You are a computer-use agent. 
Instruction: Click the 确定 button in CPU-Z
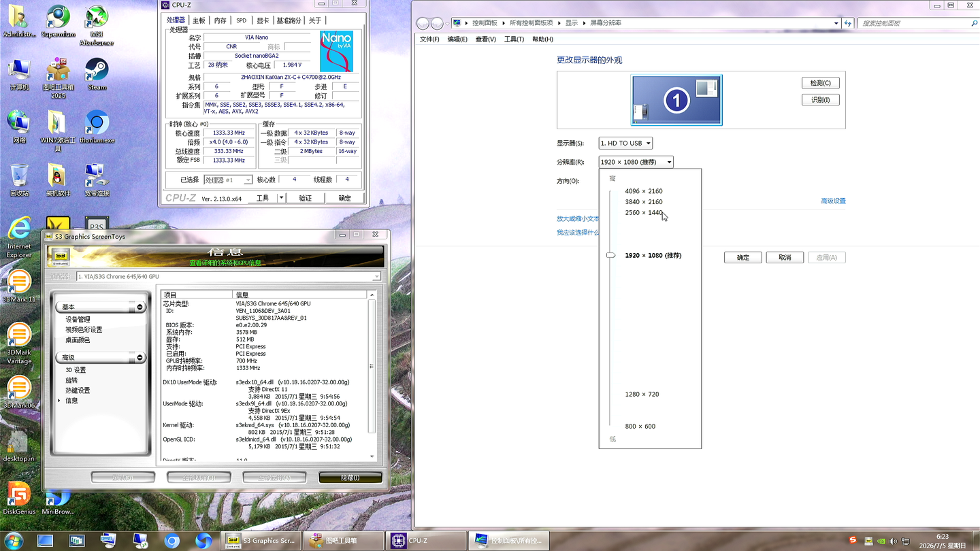coord(345,198)
